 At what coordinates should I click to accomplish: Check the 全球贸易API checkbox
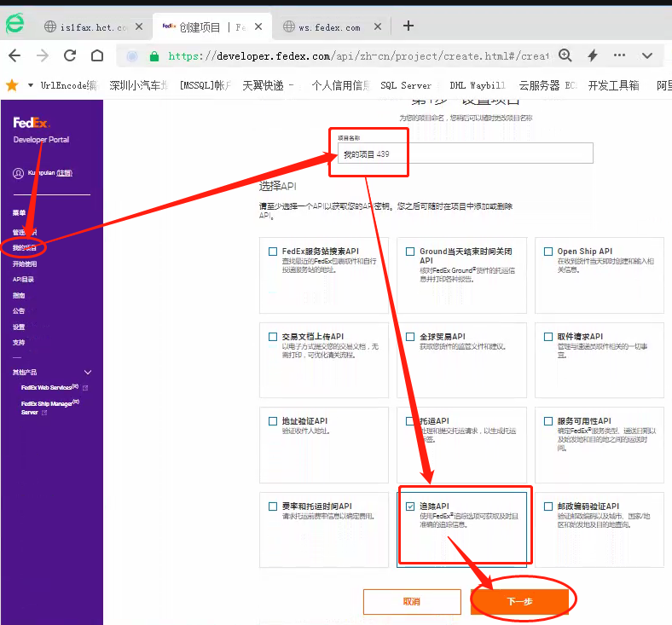pyautogui.click(x=410, y=337)
